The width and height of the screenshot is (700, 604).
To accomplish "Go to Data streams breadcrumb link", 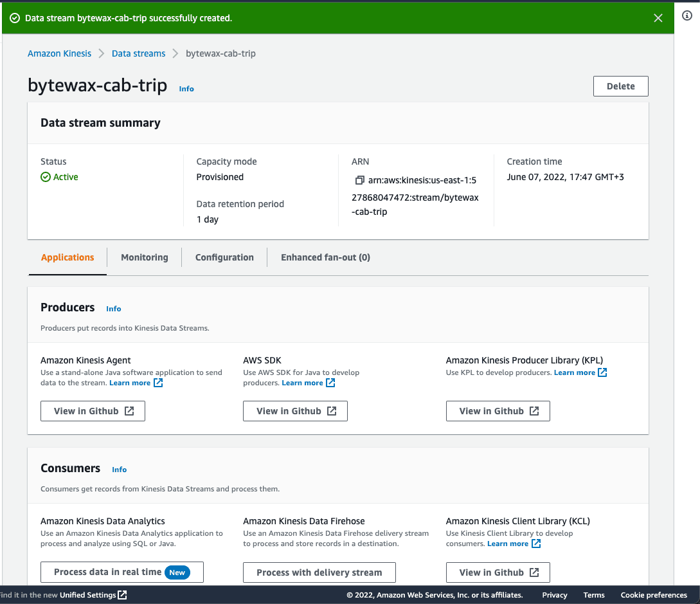I will coord(138,53).
